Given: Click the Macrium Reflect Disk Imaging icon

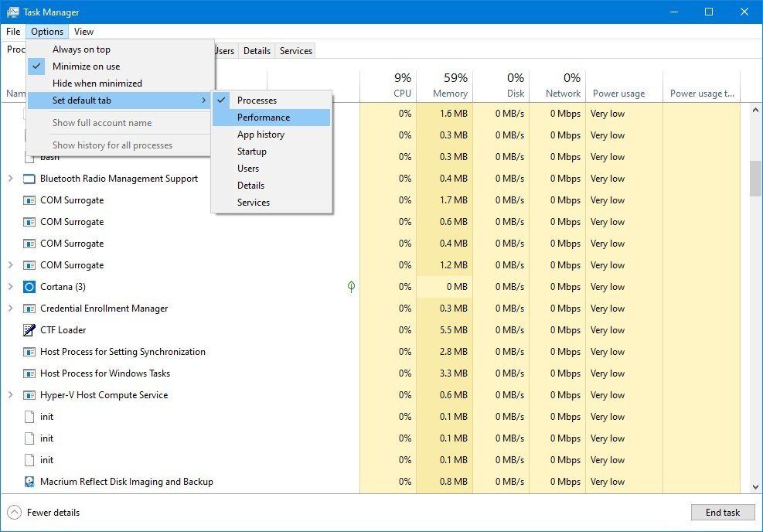Looking at the screenshot, I should tap(29, 482).
